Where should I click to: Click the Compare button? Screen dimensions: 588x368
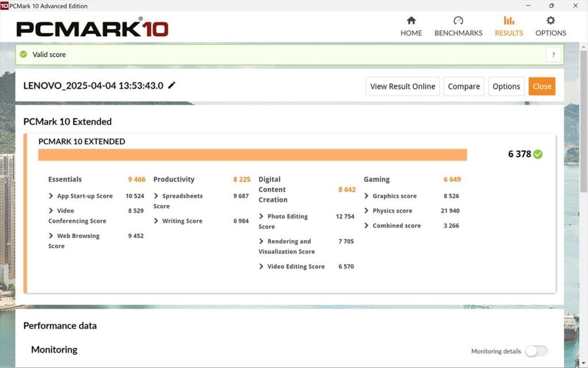tap(464, 86)
